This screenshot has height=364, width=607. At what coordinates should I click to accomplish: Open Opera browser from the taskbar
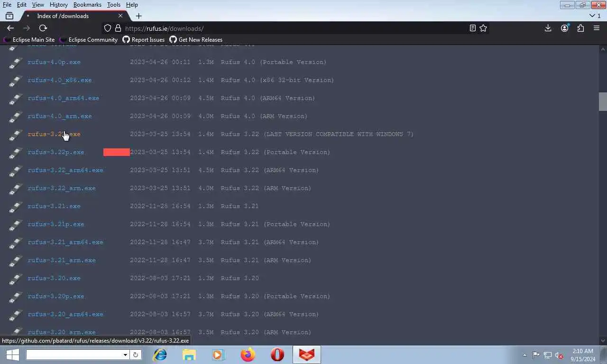pos(277,355)
